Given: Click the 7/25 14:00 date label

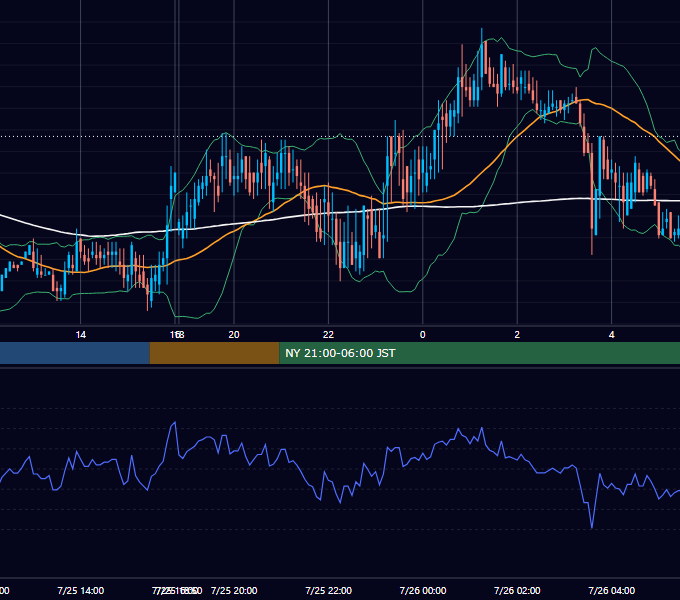Looking at the screenshot, I should tap(81, 590).
